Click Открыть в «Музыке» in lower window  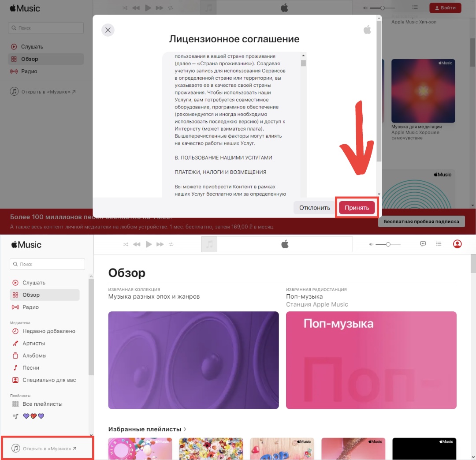[x=44, y=449]
